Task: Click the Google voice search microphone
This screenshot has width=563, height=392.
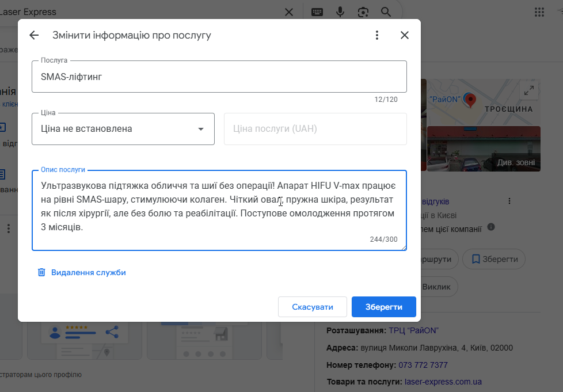Action: click(x=340, y=12)
